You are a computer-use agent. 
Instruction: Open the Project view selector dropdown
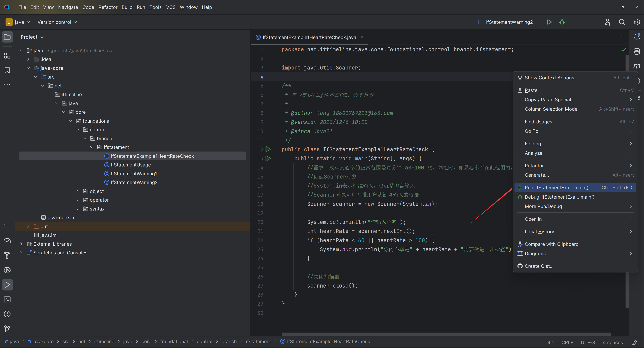[32, 37]
